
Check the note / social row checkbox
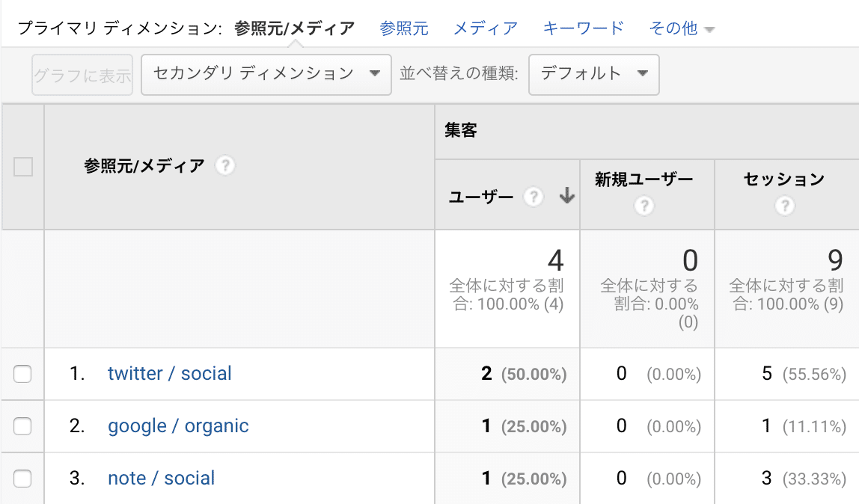click(x=23, y=479)
